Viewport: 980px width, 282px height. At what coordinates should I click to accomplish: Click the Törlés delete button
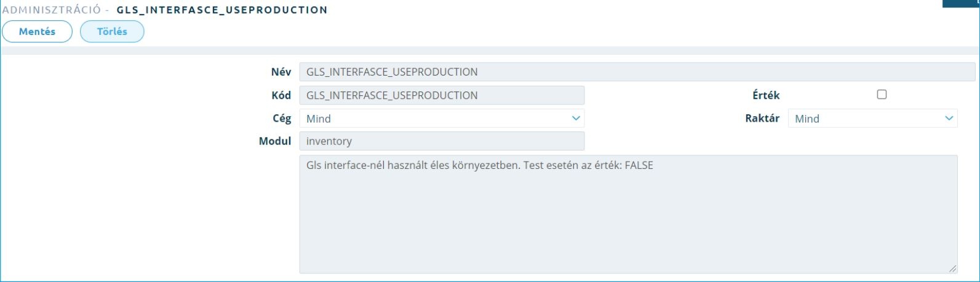(112, 31)
